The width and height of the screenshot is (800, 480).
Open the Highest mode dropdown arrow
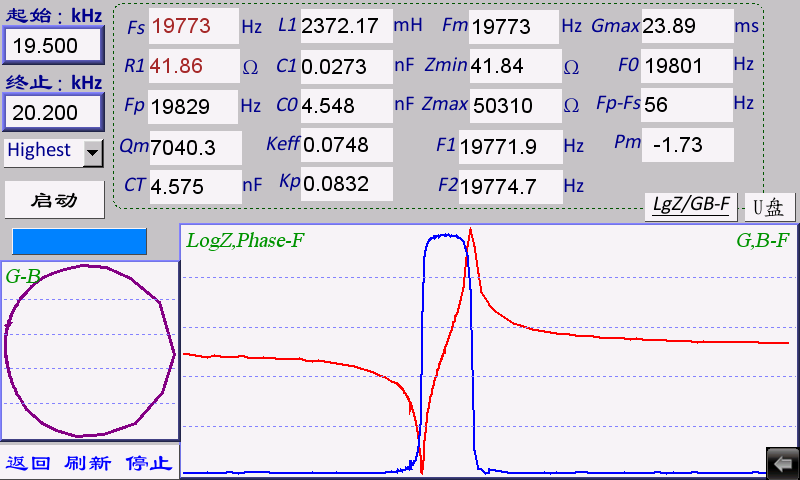click(x=93, y=153)
